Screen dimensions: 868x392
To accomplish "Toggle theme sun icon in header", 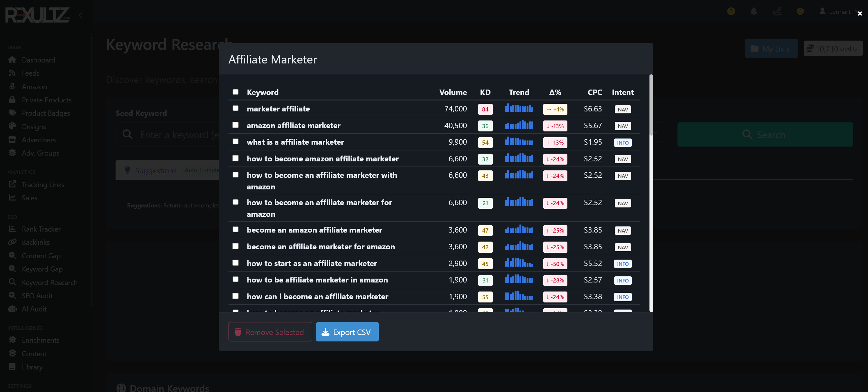I will [x=800, y=12].
